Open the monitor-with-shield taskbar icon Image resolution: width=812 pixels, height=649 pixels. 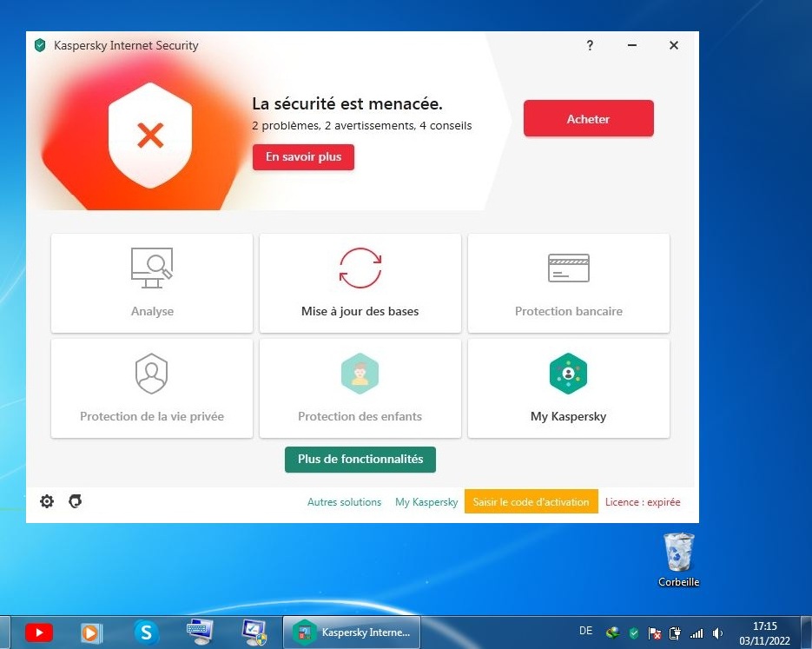pos(254,632)
